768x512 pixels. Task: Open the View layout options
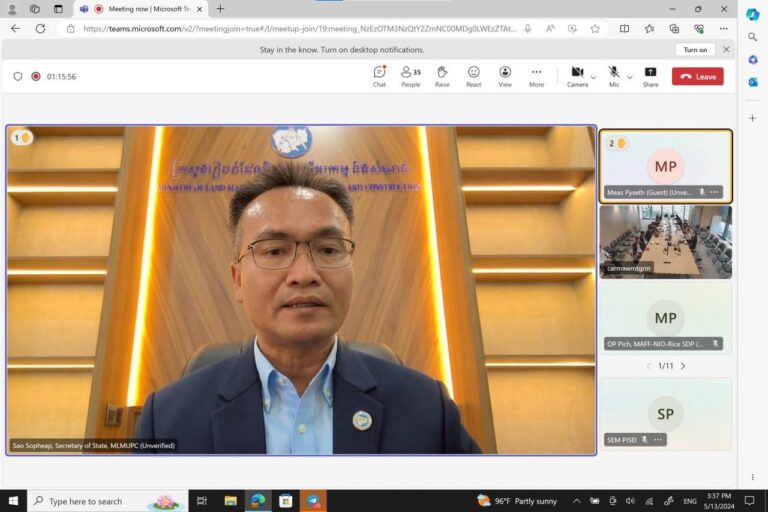[505, 75]
